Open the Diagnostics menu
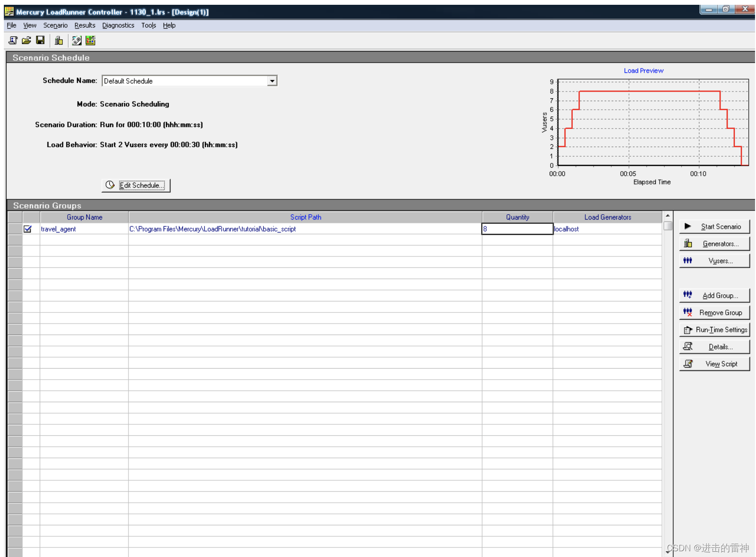 click(118, 25)
